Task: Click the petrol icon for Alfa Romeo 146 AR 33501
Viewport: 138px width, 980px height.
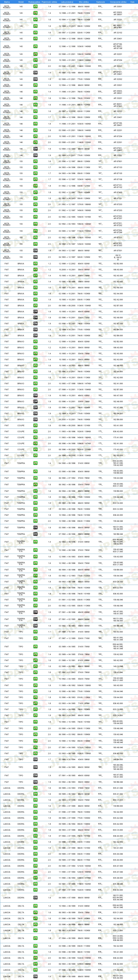Action: (35, 85)
